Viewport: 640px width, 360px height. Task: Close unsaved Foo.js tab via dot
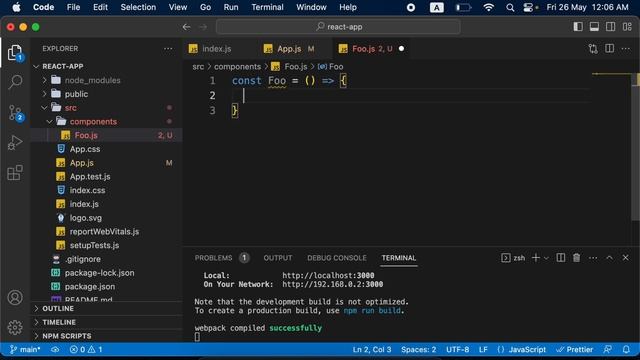pyautogui.click(x=401, y=49)
